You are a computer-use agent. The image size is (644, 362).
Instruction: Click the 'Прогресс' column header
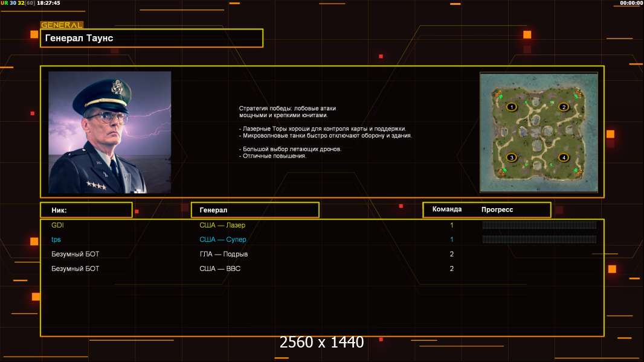pos(497,209)
